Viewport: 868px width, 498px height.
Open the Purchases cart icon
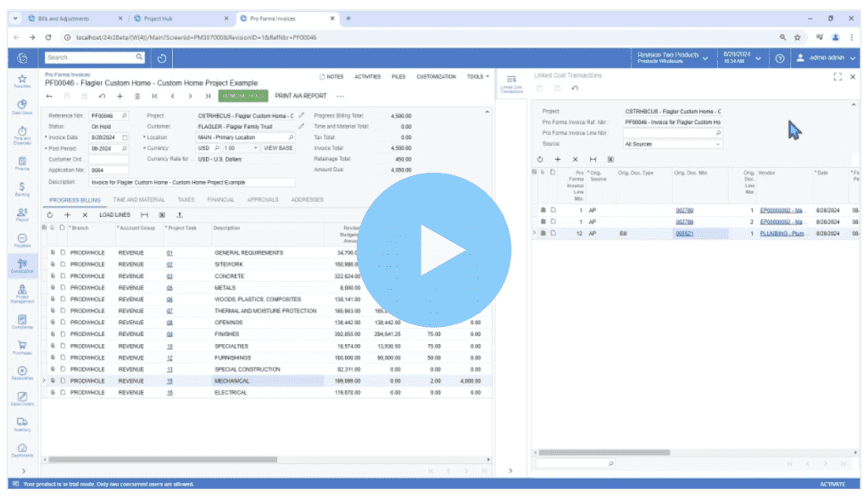click(x=21, y=347)
